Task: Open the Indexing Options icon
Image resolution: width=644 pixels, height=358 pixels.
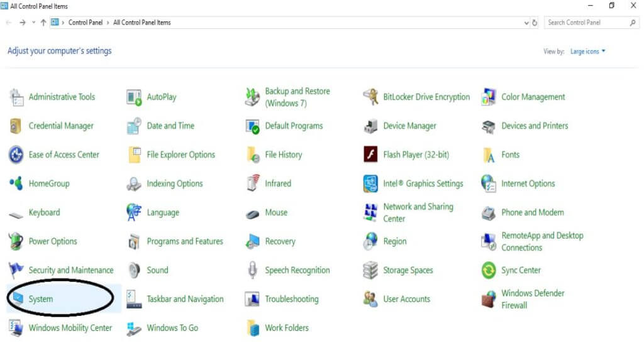Action: click(x=134, y=184)
